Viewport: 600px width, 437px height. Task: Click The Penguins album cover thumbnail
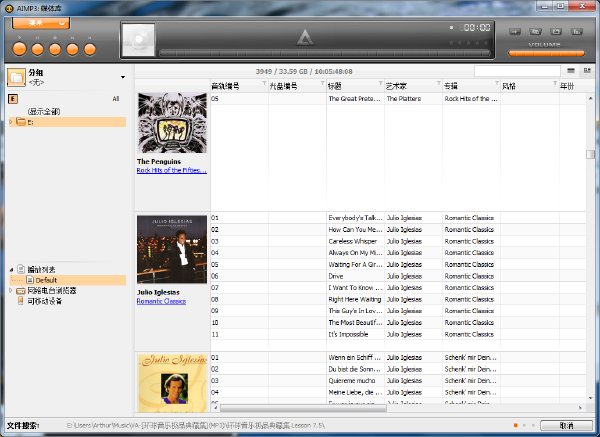tap(172, 122)
